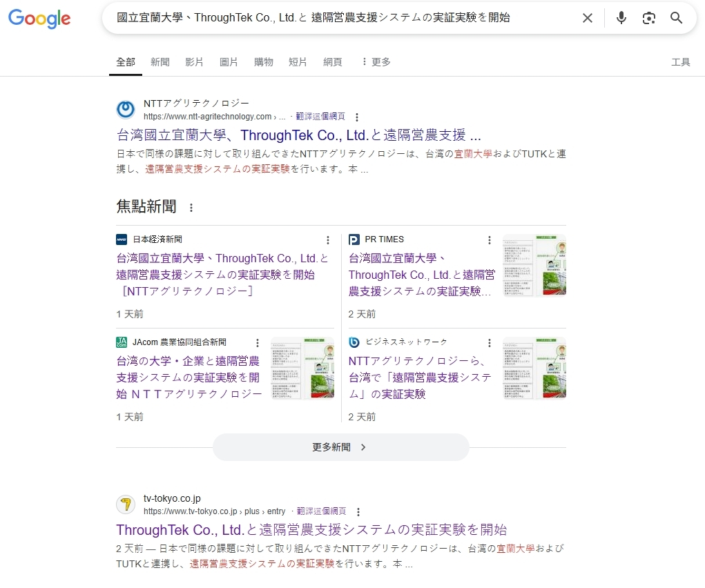Open the 日本経済新聞 news headline
705x588 pixels.
point(222,275)
